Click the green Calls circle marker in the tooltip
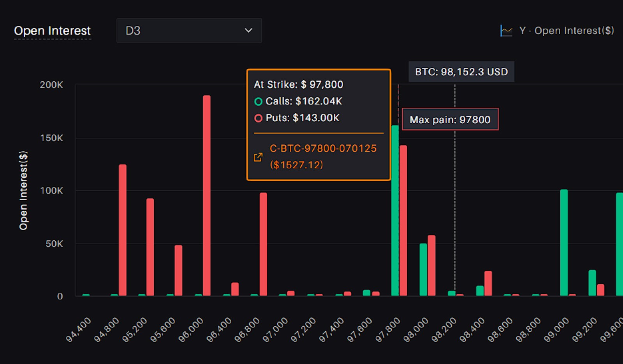The image size is (623, 364). pyautogui.click(x=258, y=101)
